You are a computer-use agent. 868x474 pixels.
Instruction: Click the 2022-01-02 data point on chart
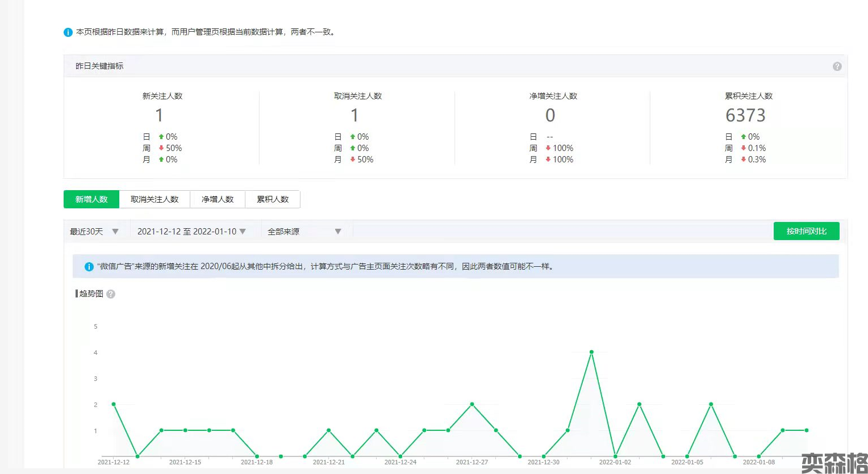point(615,456)
